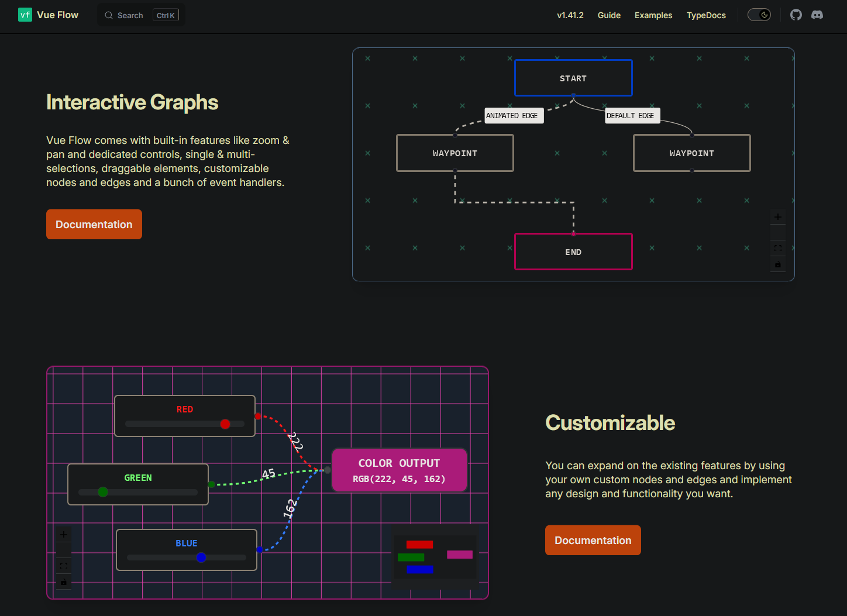Click the RED slider handle

(x=225, y=424)
